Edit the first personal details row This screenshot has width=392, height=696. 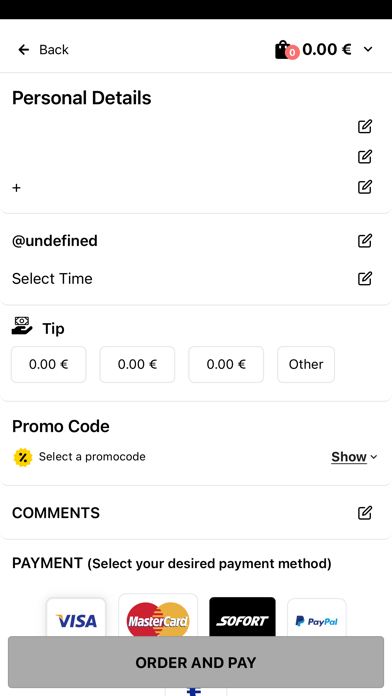click(x=364, y=127)
